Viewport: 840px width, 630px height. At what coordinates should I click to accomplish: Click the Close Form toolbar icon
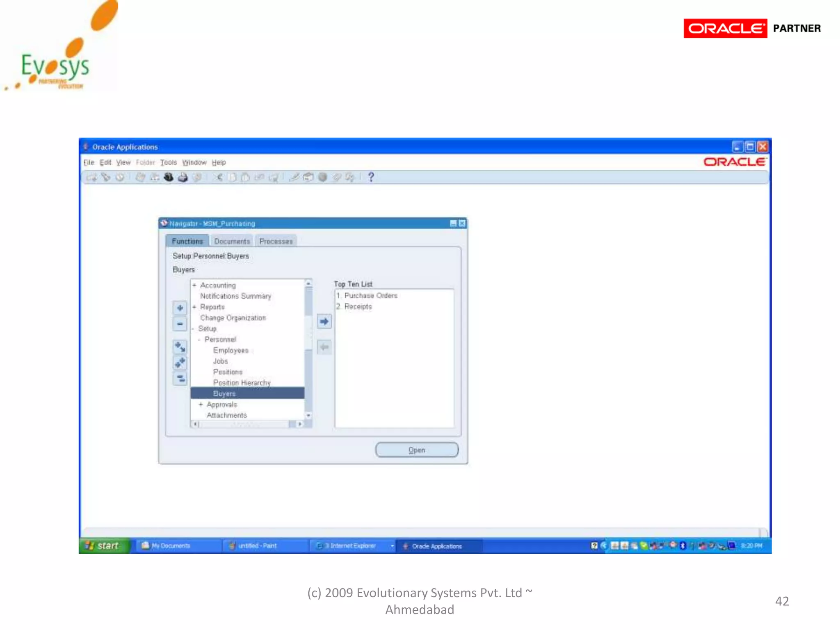coord(197,177)
